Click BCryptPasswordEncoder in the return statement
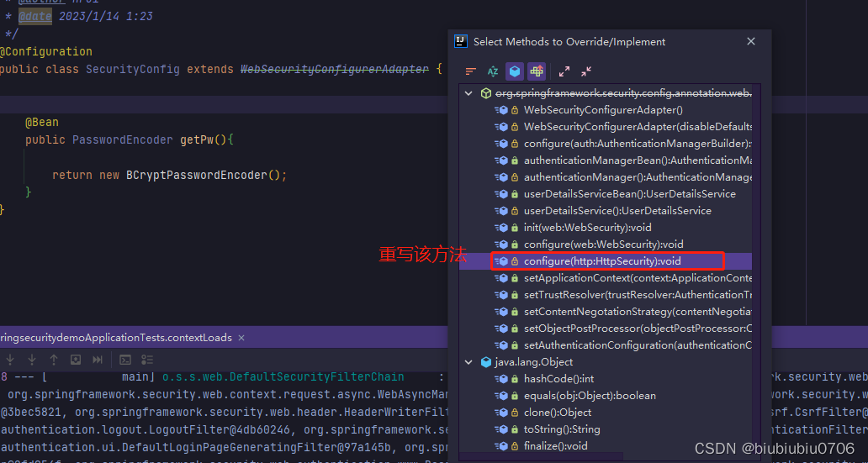 point(197,175)
